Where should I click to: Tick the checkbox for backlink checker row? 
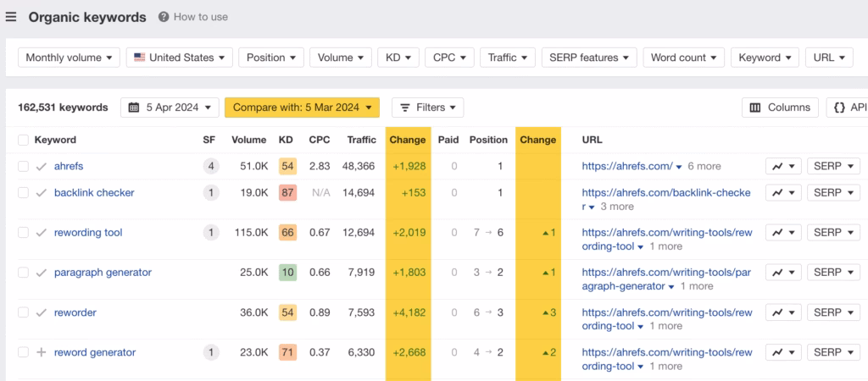coord(23,193)
